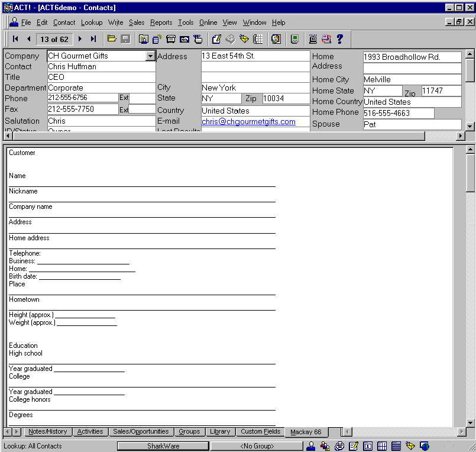The image size is (476, 452).
Task: Open Internet globe icon in status bar
Action: pyautogui.click(x=425, y=446)
